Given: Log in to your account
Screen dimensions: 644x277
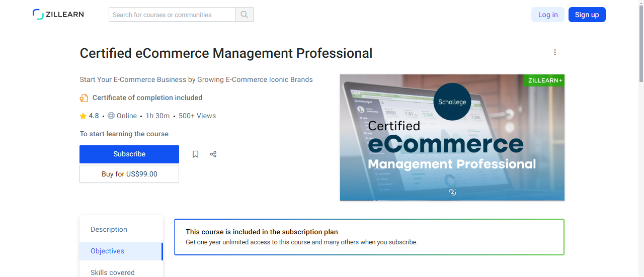Looking at the screenshot, I should click(x=548, y=15).
